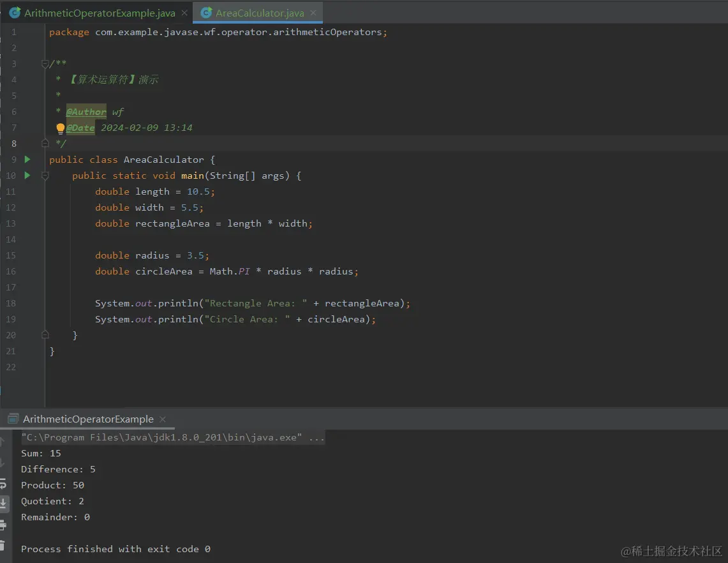728x563 pixels.
Task: Click the value 5.5 on line 12
Action: tap(189, 207)
